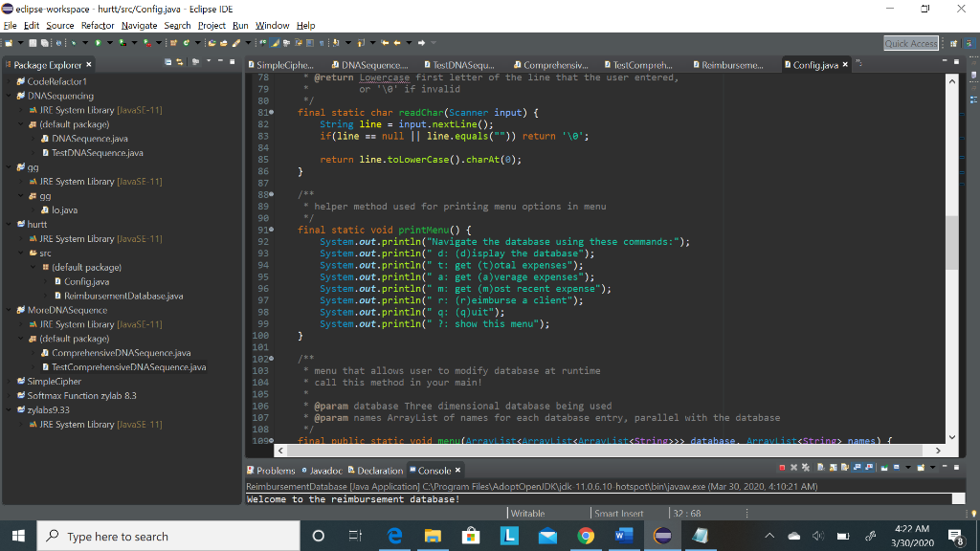This screenshot has height=551, width=980.
Task: Click the Forward navigation arrow in toolbar
Action: (421, 43)
